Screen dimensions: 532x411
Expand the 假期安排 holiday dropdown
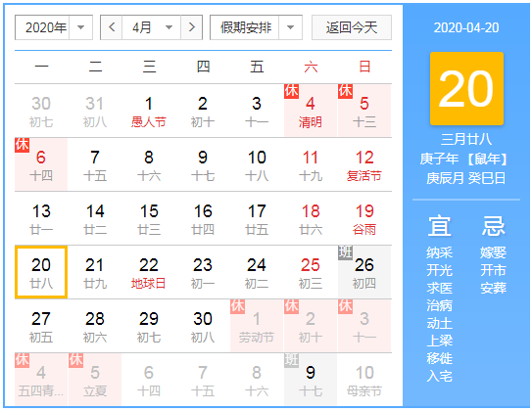[x=256, y=27]
